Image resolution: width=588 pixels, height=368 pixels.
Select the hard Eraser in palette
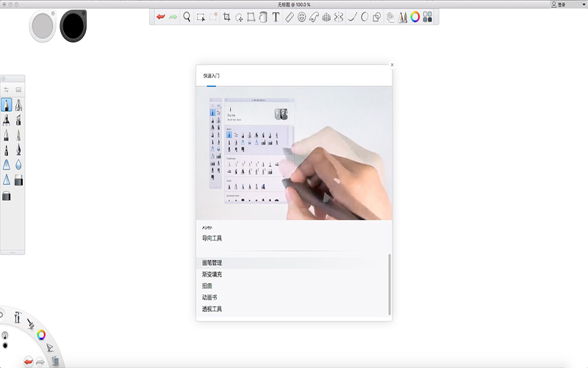(x=18, y=180)
